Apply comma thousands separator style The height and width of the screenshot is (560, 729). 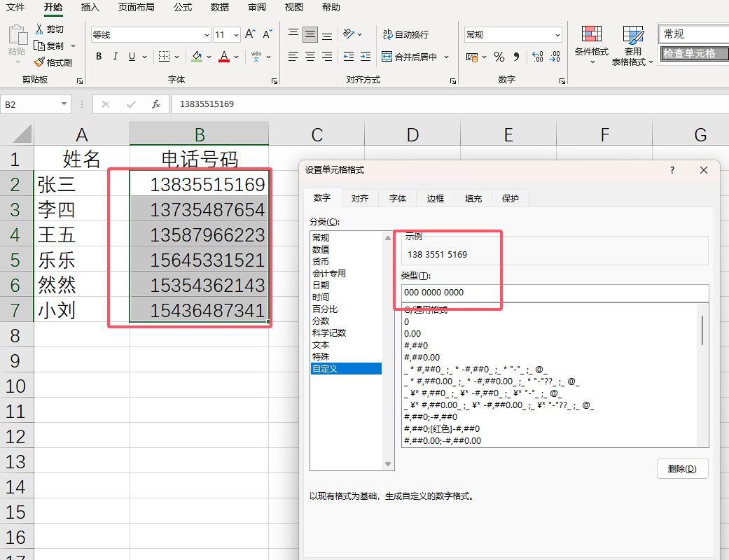[517, 57]
